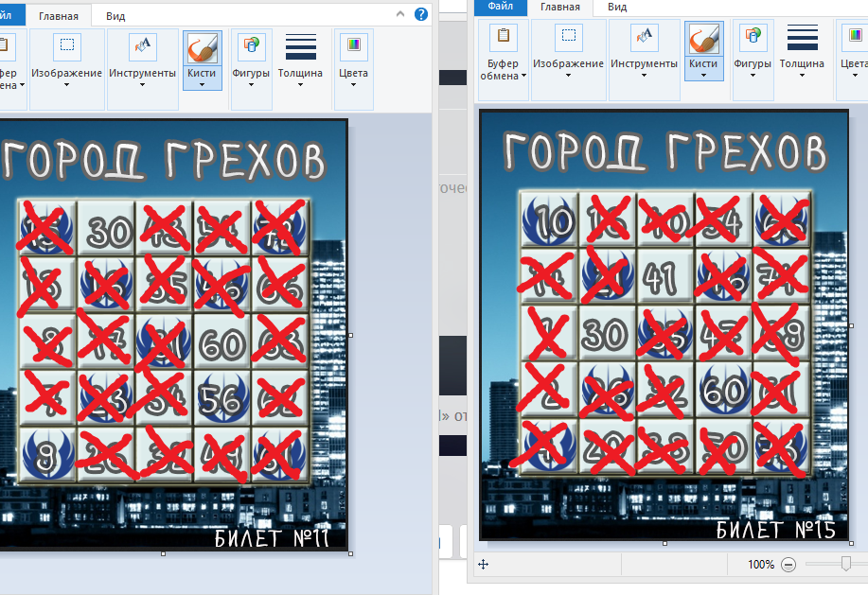The image size is (868, 595).
Task: Click the Инструменты icon in Билет №11 window
Action: (x=142, y=47)
